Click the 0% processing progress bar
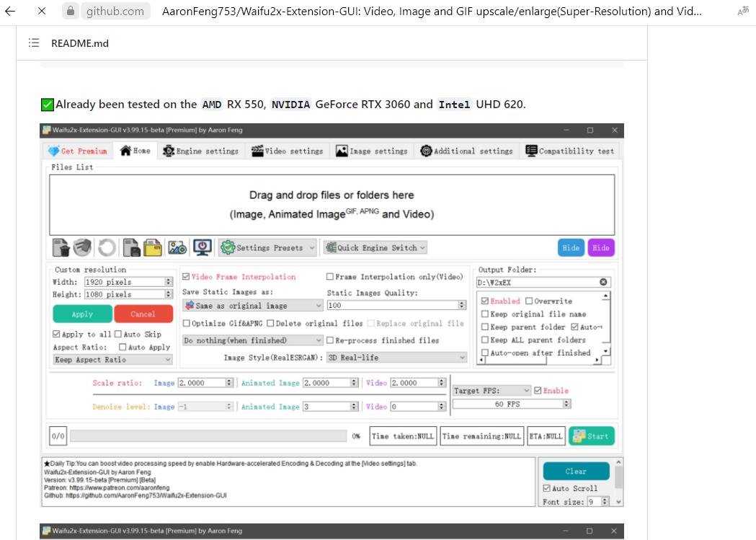The height and width of the screenshot is (540, 756). point(208,436)
